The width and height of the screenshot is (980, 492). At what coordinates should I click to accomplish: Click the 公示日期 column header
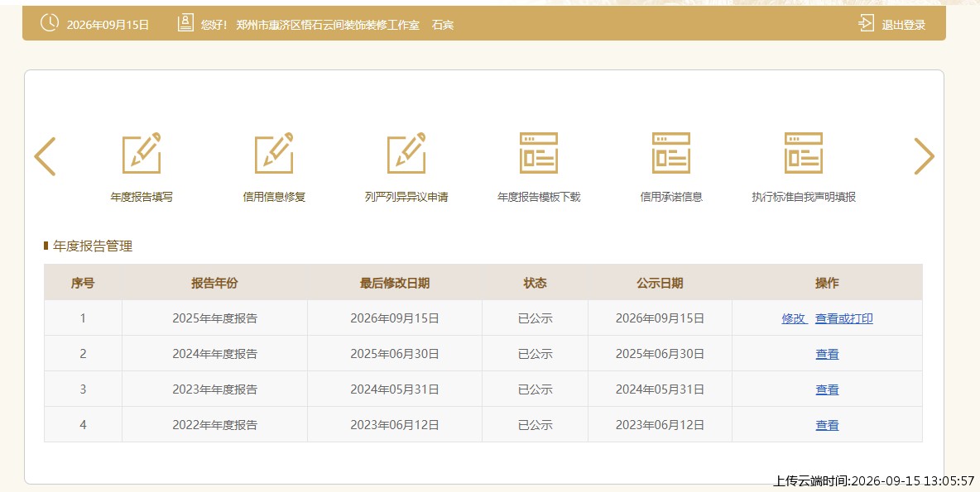click(x=660, y=283)
